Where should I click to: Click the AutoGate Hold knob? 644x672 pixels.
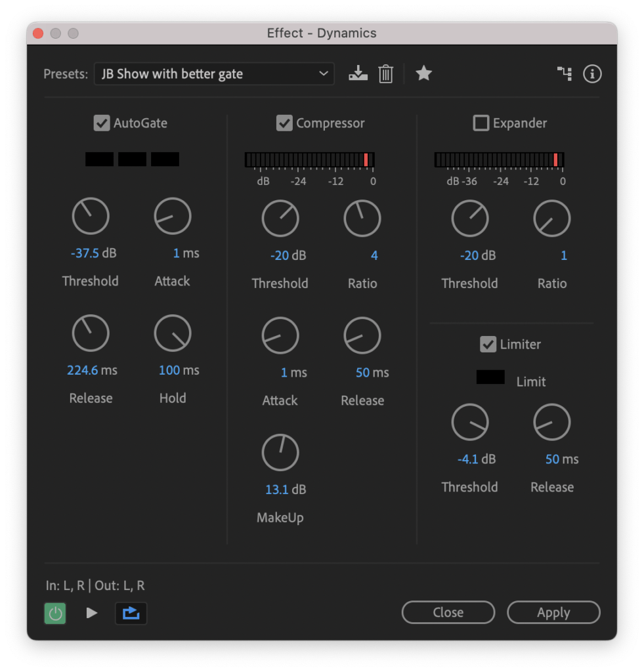coord(173,333)
